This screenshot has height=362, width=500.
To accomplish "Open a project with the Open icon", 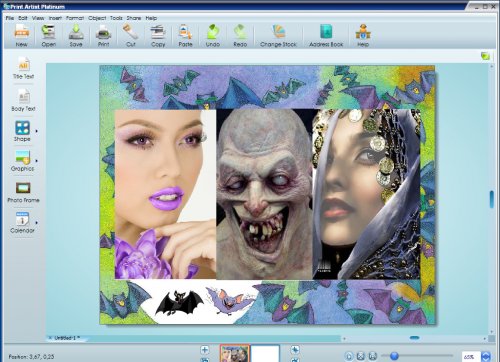I will 49,32.
